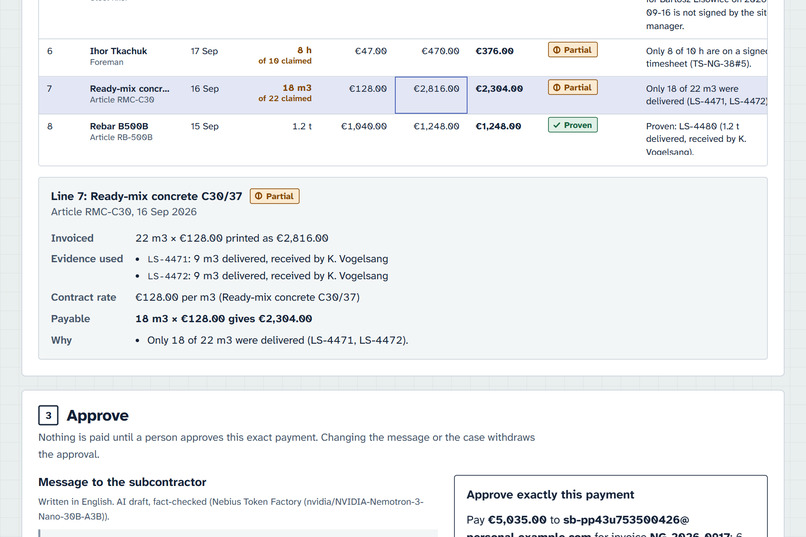
Task: Click the invoiced line '22 m3 × €128.00 printed as €2,816.00'
Action: (x=232, y=238)
